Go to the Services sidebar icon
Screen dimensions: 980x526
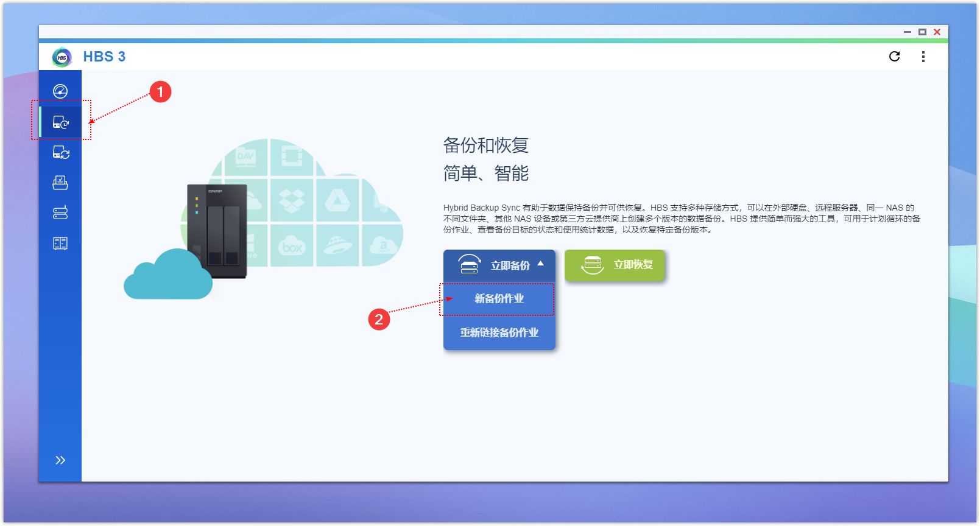pos(60,213)
